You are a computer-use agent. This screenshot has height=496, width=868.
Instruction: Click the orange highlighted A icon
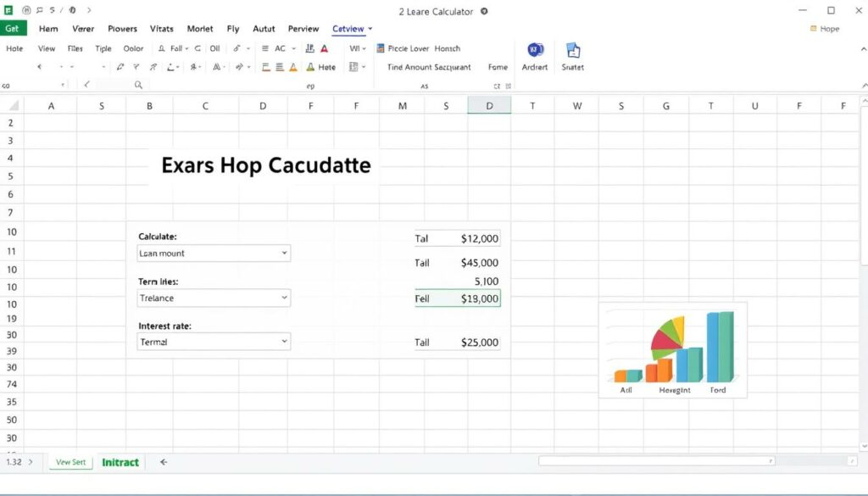coord(293,67)
